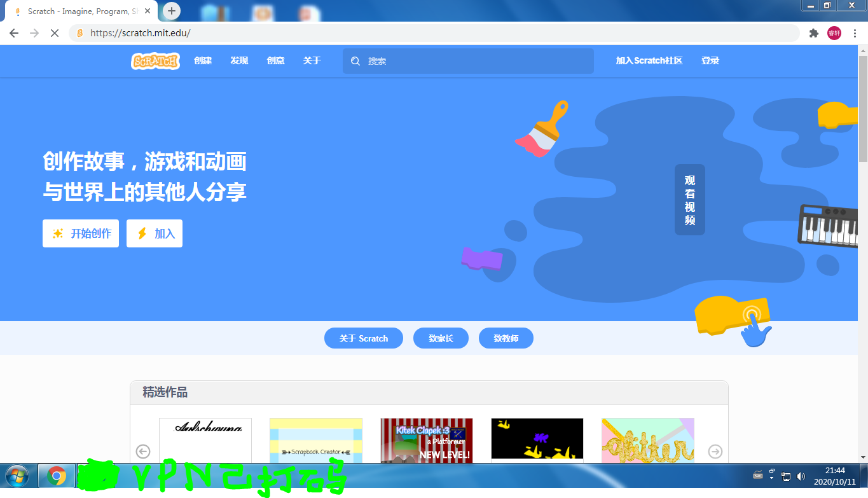Open the 创建 menu item
Screen dimensions: 868x498
pyautogui.click(x=203, y=61)
